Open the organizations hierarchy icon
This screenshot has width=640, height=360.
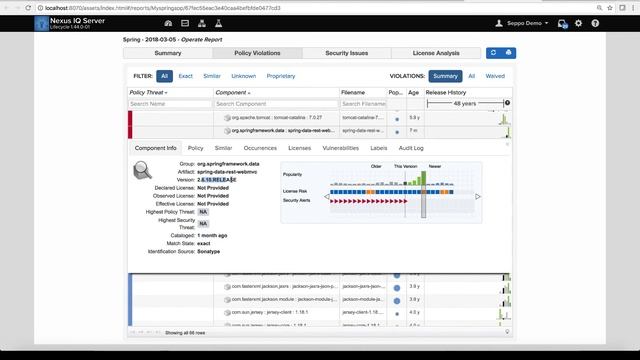(202, 23)
